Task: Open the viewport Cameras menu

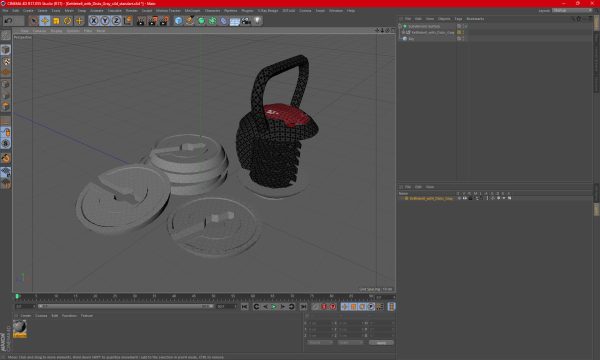Action: tap(39, 31)
